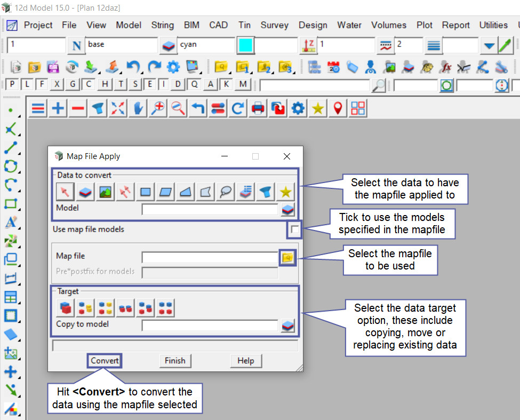The height and width of the screenshot is (420, 520).
Task: Open the Tin menu
Action: coord(244,25)
